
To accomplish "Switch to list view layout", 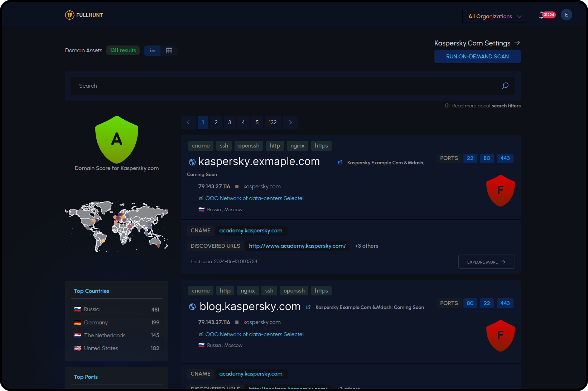I will [153, 50].
